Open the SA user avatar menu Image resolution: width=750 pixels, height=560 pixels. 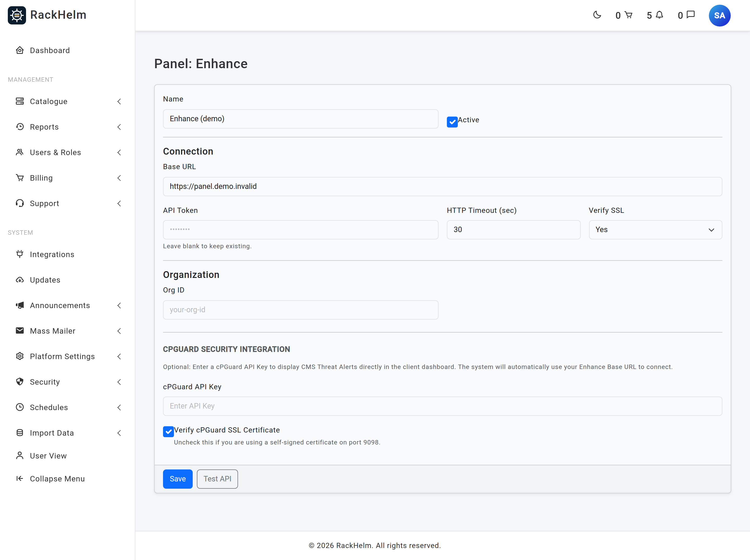click(720, 16)
